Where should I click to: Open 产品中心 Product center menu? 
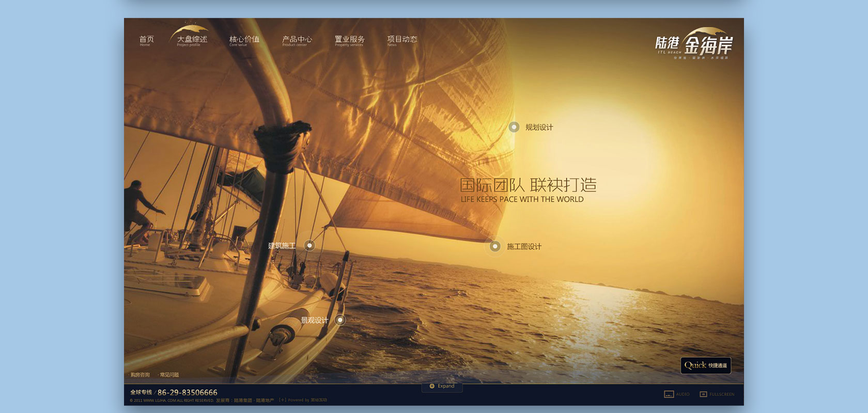pos(297,40)
